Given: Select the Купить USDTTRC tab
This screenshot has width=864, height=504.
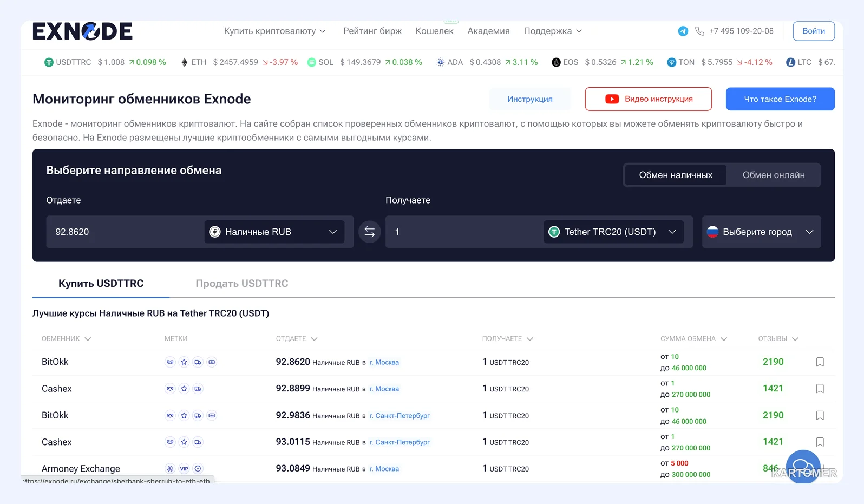Looking at the screenshot, I should coord(101,284).
